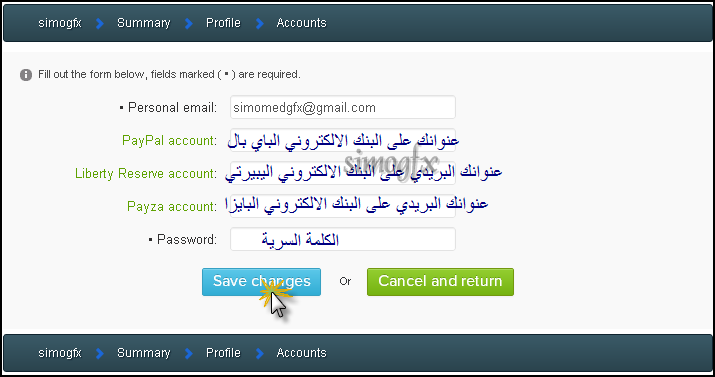Click the arrow after Profile in bottom breadcrumb

coord(259,353)
